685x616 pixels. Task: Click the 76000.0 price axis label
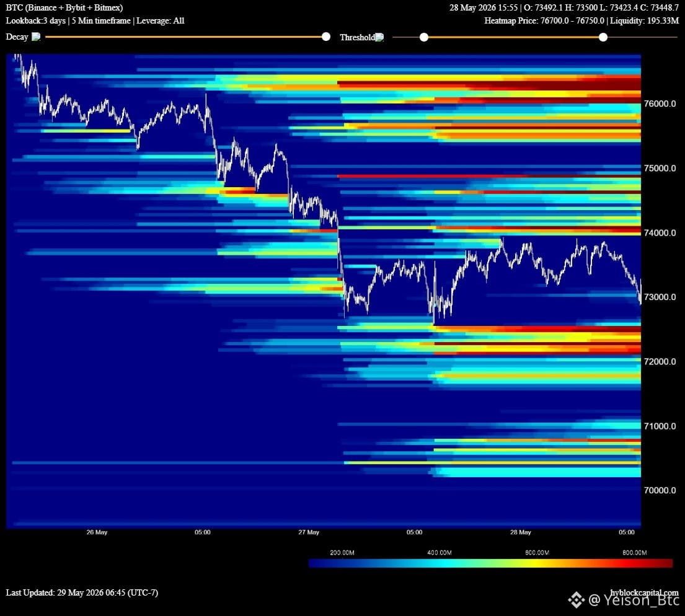(660, 103)
